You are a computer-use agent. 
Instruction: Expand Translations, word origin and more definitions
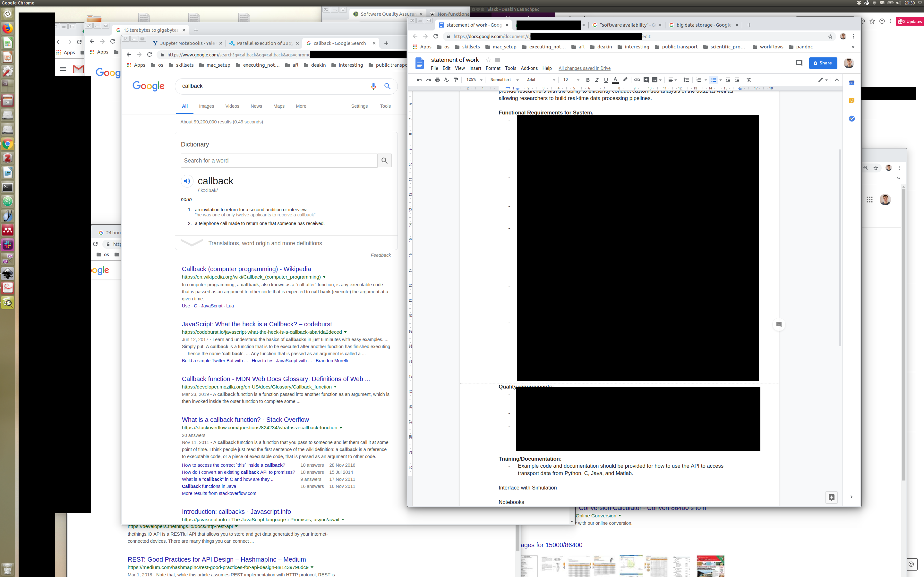[x=265, y=243]
